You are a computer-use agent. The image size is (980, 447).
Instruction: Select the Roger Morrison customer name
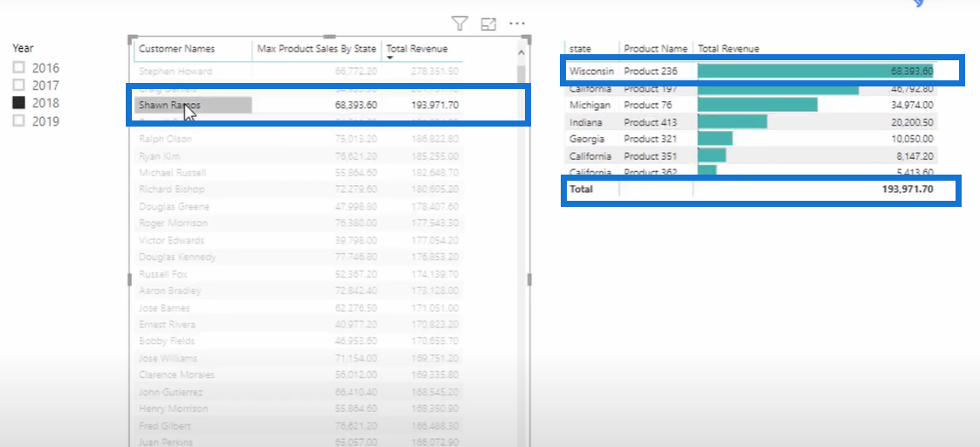coord(173,223)
